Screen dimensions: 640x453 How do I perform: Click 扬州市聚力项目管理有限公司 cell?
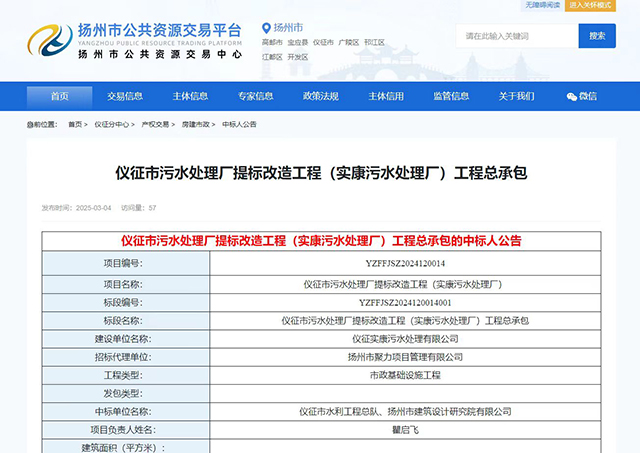[x=405, y=358]
